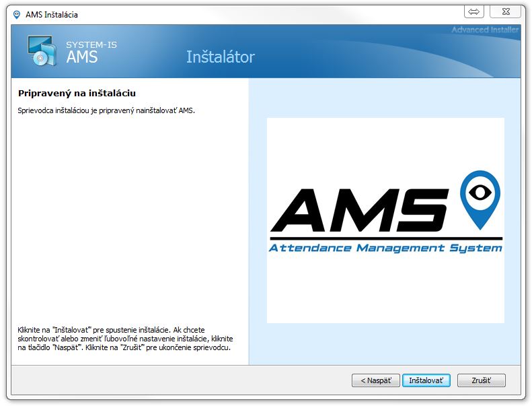The width and height of the screenshot is (532, 406).
Task: Click the eye pin icon in AMS logo
Action: 480,199
